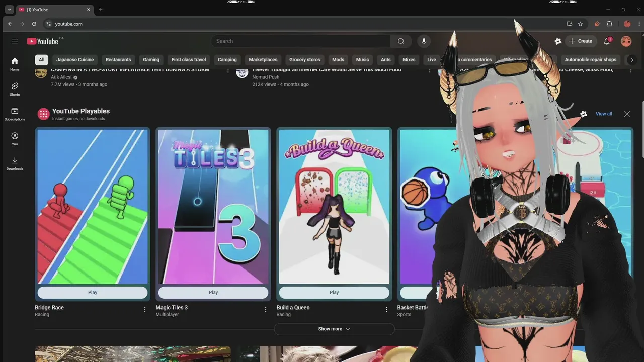Start voice search with microphone icon
This screenshot has width=644, height=362.
(424, 41)
